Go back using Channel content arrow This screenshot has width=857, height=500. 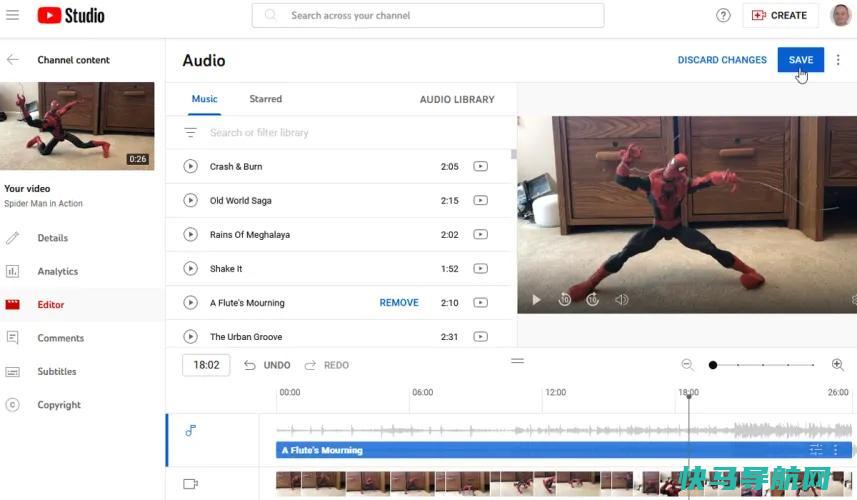[x=13, y=60]
